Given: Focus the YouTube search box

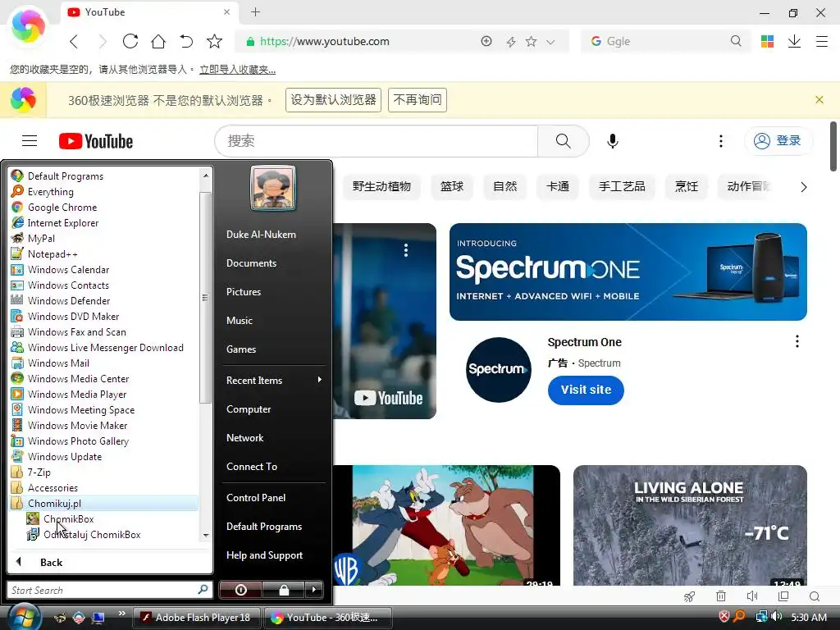Looking at the screenshot, I should 376,141.
